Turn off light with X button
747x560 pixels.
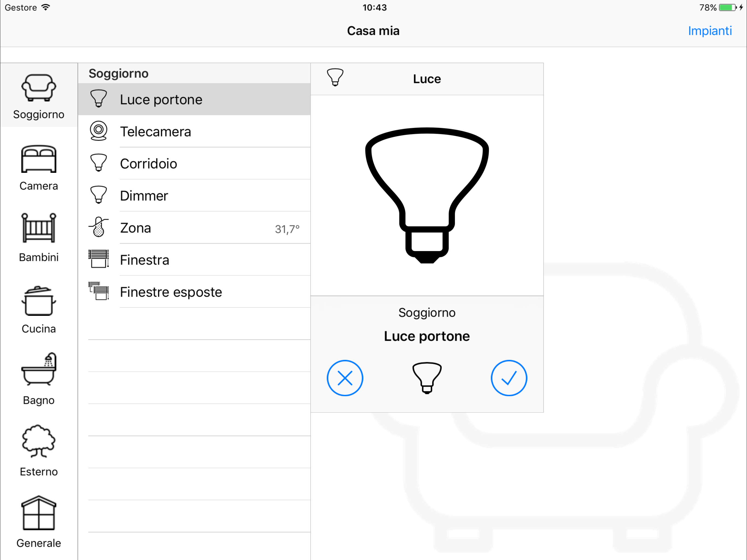click(x=345, y=378)
